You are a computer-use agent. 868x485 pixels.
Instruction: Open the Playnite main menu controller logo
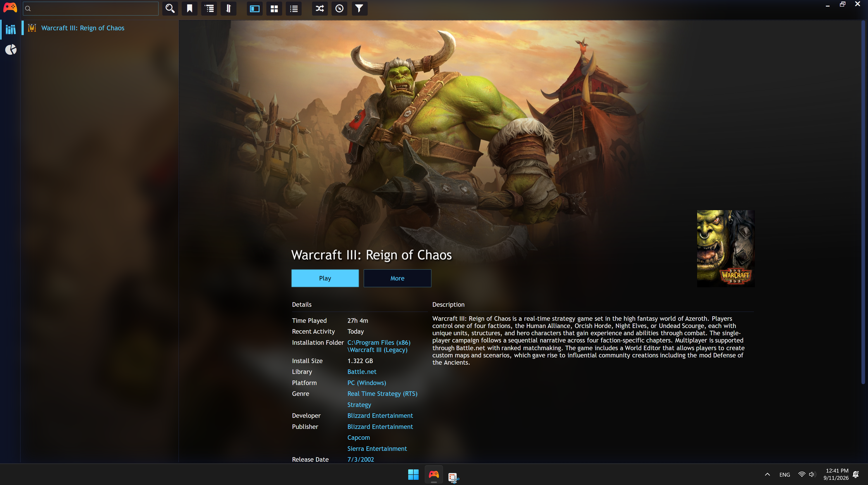(10, 8)
